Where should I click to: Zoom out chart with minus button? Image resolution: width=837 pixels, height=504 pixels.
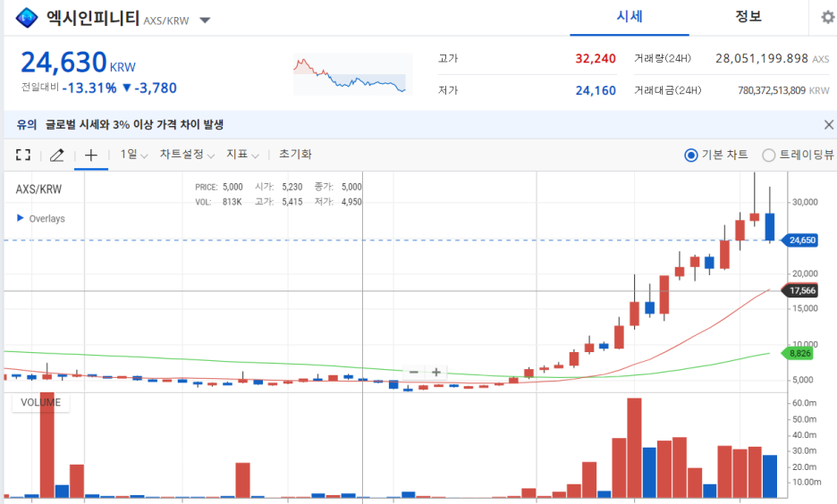coord(414,372)
